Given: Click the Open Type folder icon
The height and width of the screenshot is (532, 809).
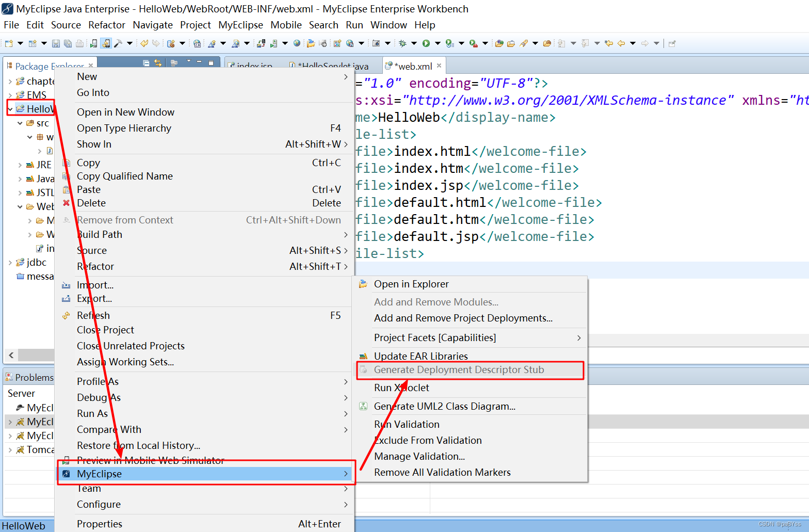Looking at the screenshot, I should (499, 43).
